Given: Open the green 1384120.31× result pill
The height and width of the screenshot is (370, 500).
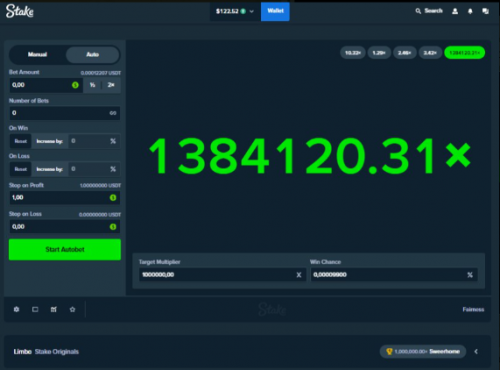Looking at the screenshot, I should (x=465, y=53).
